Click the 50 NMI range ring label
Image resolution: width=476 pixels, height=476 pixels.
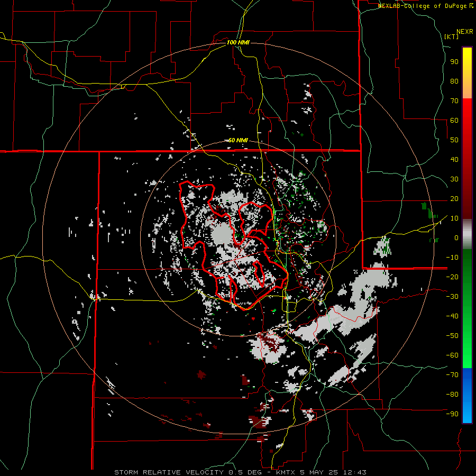point(238,140)
